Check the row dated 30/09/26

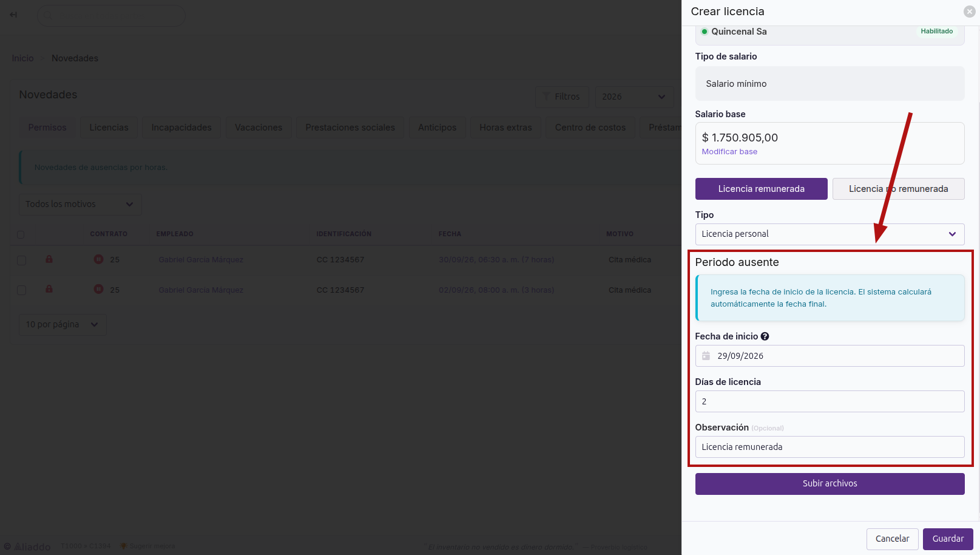tap(22, 260)
